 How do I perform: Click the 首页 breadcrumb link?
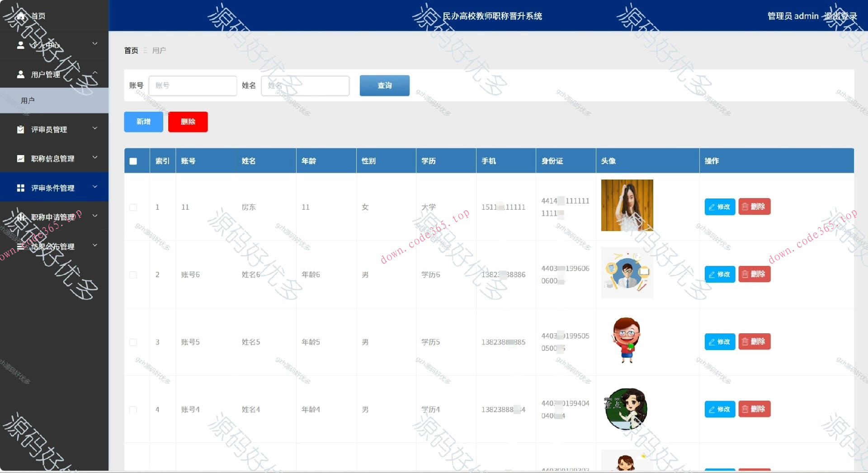[x=131, y=50]
